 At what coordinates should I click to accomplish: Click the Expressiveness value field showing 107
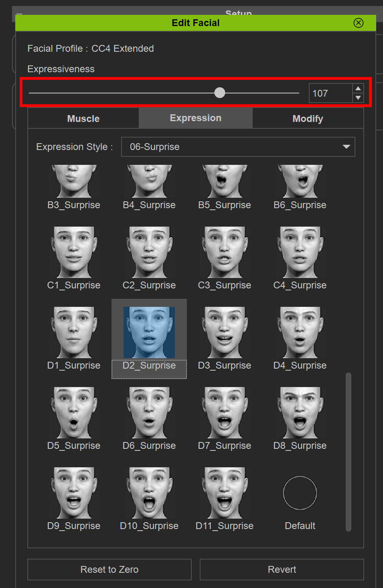(330, 93)
